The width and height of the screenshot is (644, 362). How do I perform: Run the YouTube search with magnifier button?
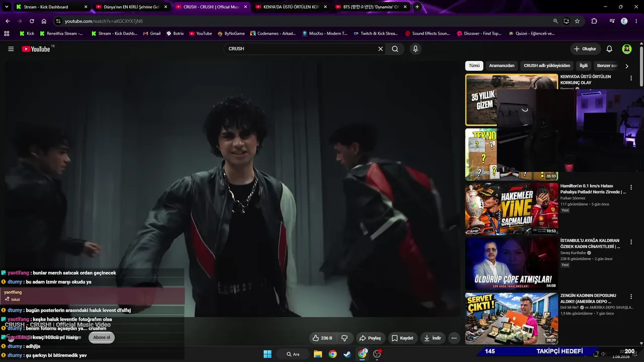(395, 49)
